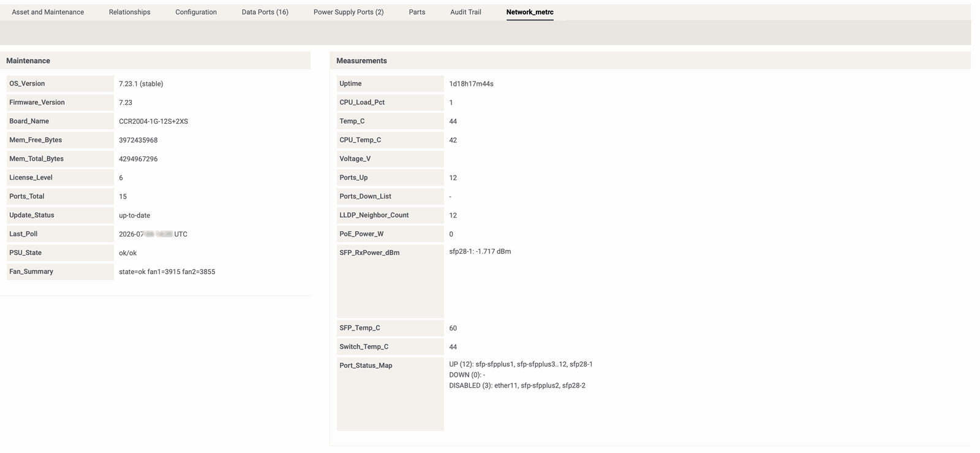980x453 pixels.
Task: Click the Last_Poll timestamp value
Action: (x=153, y=234)
